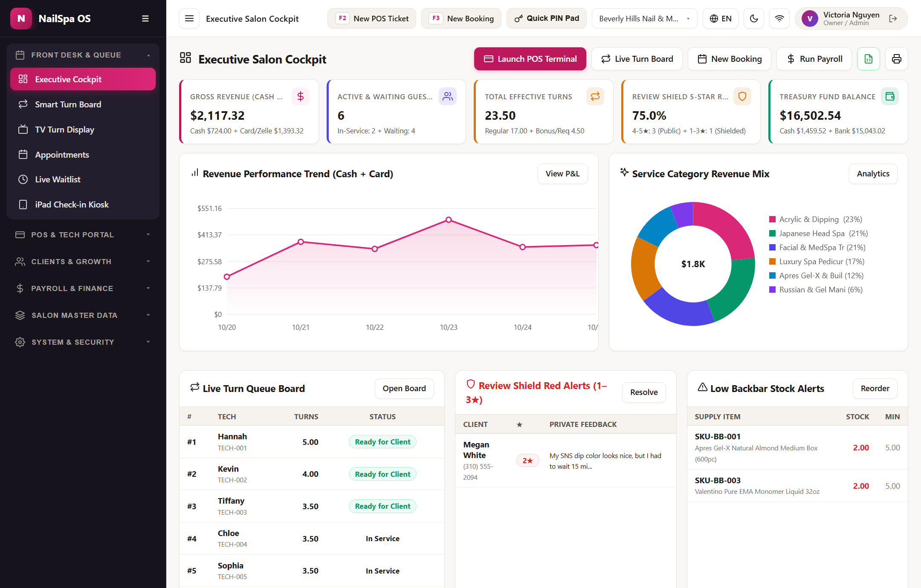This screenshot has width=921, height=588.
Task: Click Reorder on Low Backbar Stock Alerts
Action: 875,389
